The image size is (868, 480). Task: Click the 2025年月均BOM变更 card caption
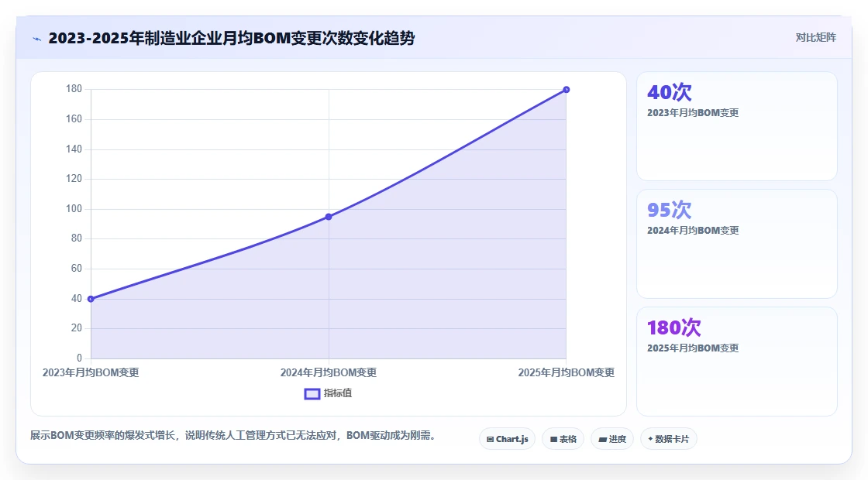[693, 348]
